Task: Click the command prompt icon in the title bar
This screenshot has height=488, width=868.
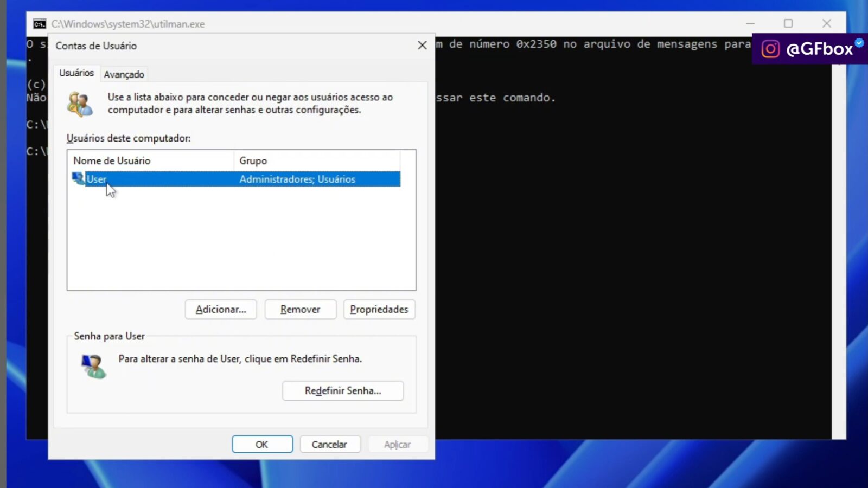Action: (39, 24)
